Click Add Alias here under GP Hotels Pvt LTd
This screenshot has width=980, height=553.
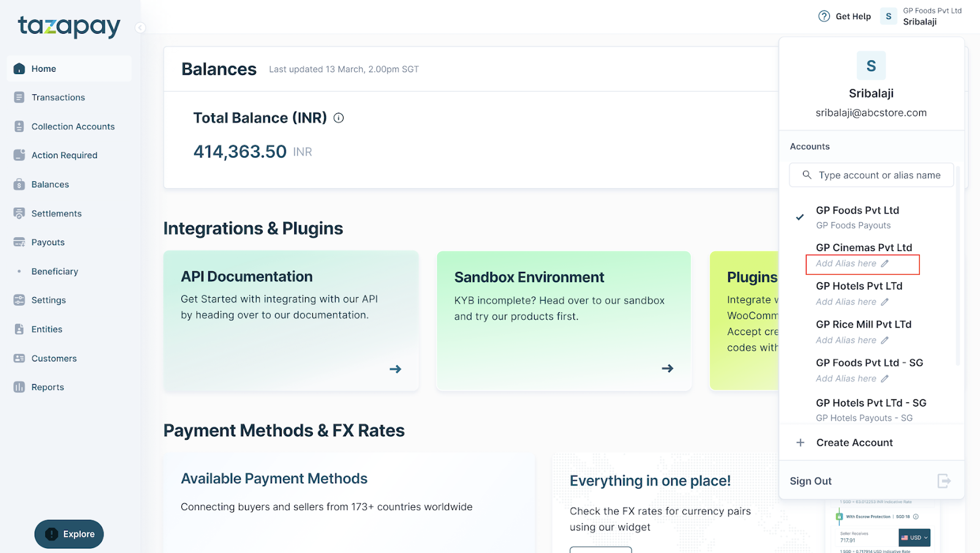click(846, 302)
